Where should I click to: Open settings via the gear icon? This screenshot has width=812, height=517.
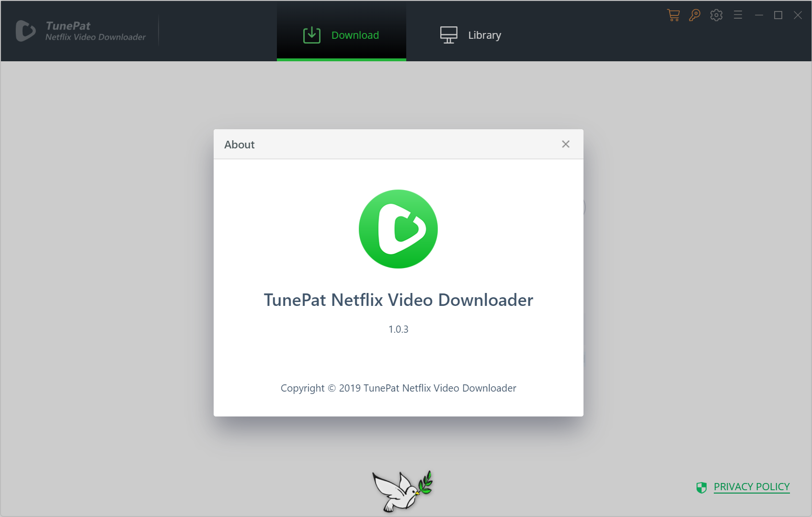716,15
